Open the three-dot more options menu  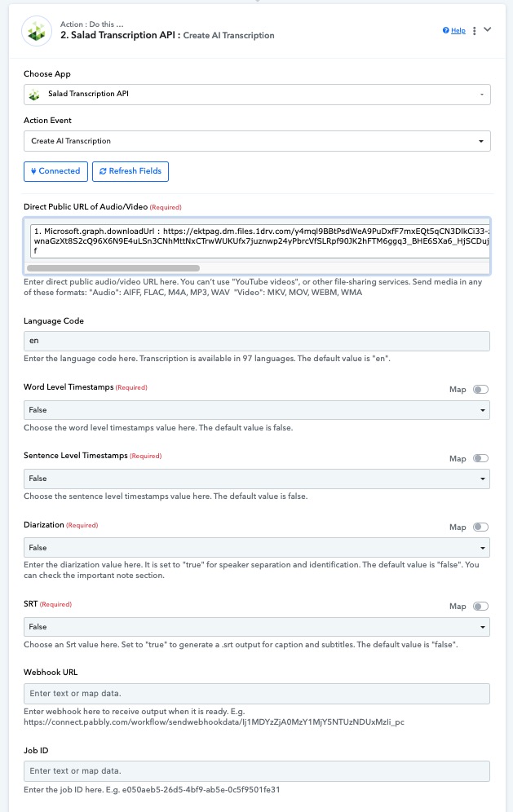point(474,31)
